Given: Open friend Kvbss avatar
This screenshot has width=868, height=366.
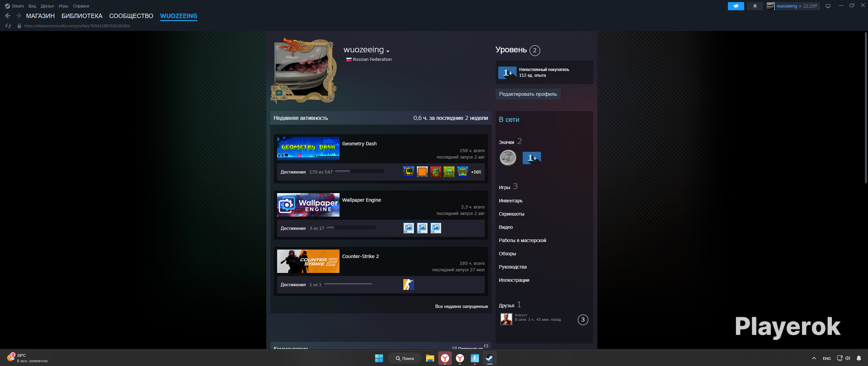Looking at the screenshot, I should tap(506, 319).
